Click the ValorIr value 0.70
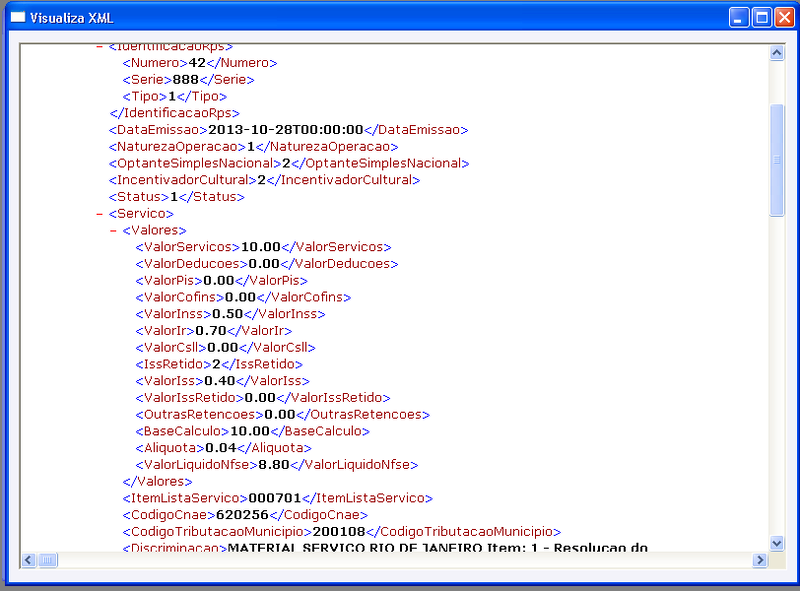The image size is (800, 591). tap(211, 331)
